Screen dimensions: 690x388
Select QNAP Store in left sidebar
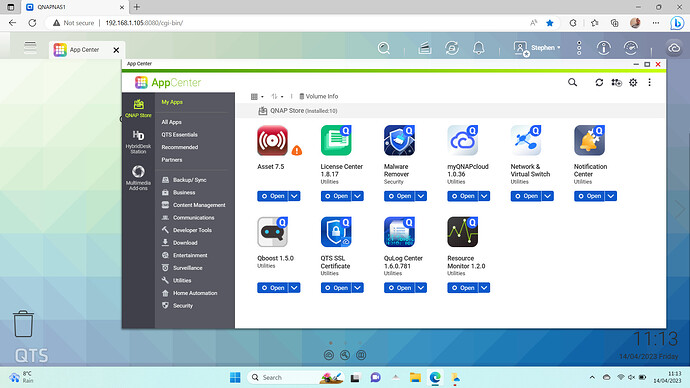(x=138, y=108)
